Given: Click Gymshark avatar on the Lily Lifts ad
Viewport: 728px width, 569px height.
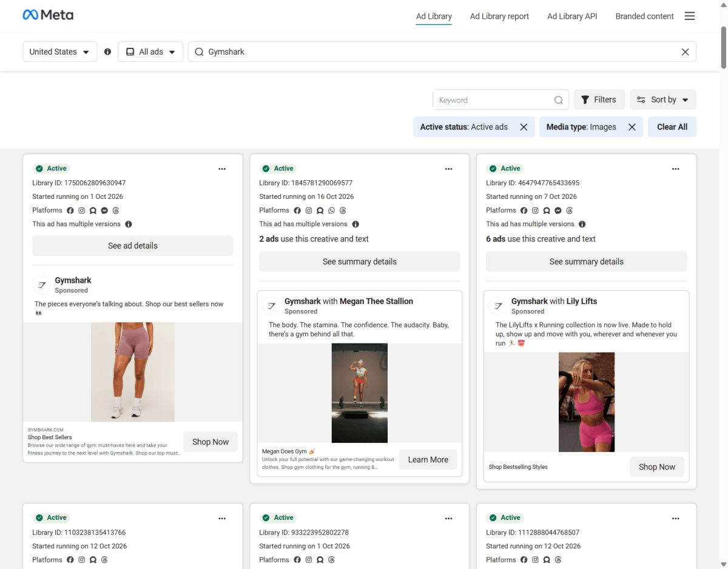Looking at the screenshot, I should click(498, 305).
